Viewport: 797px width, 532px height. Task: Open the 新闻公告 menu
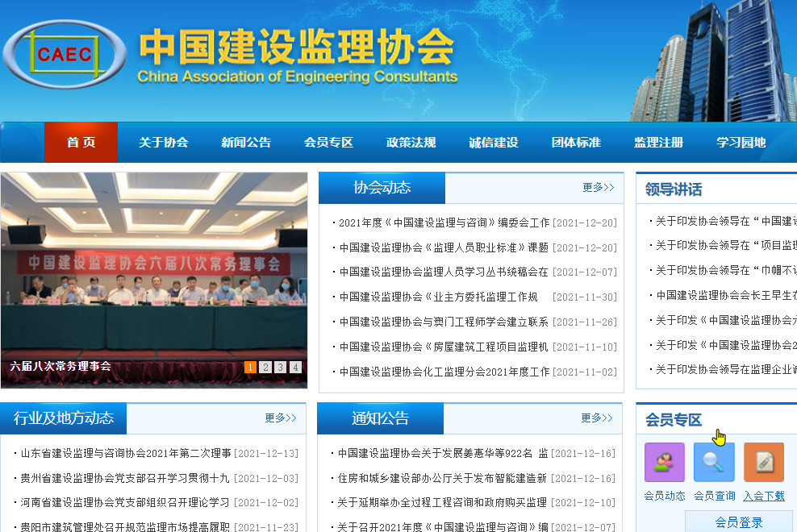[246, 143]
